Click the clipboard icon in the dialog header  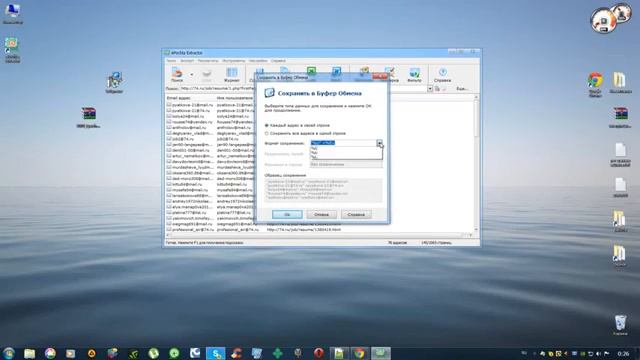[x=269, y=93]
